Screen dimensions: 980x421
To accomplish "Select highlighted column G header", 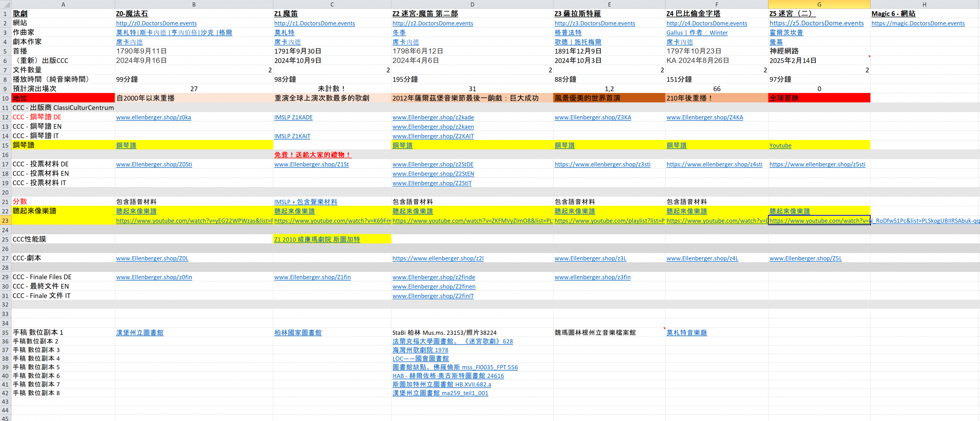I will [819, 4].
